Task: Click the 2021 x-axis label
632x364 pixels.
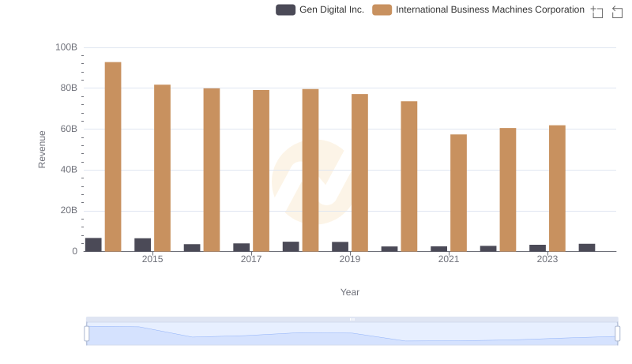Action: (449, 259)
